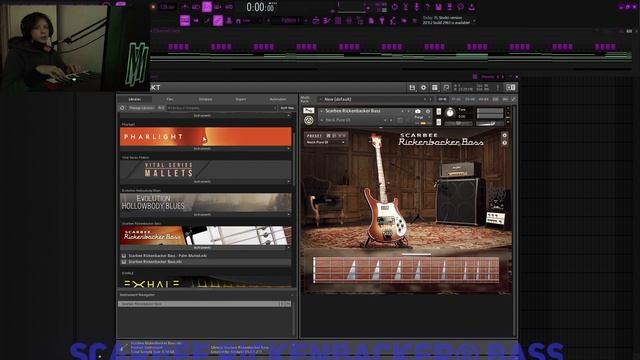The height and width of the screenshot is (360, 640).
Task: Expand the Instruments bar under Pharlight
Action: pos(205,149)
